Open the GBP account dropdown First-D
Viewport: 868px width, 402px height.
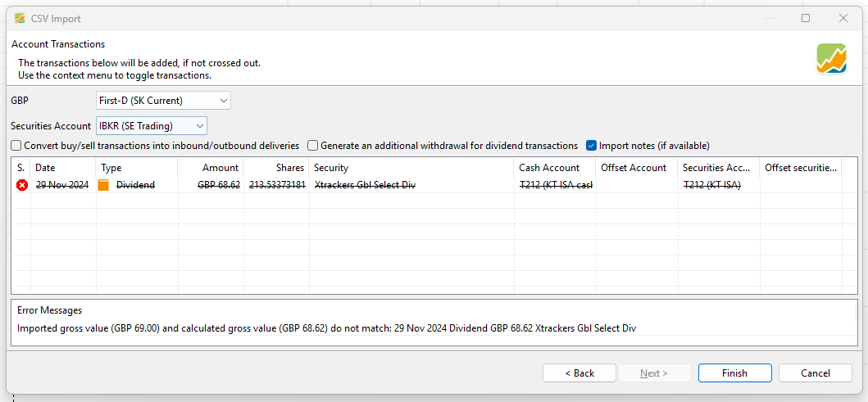coord(163,101)
